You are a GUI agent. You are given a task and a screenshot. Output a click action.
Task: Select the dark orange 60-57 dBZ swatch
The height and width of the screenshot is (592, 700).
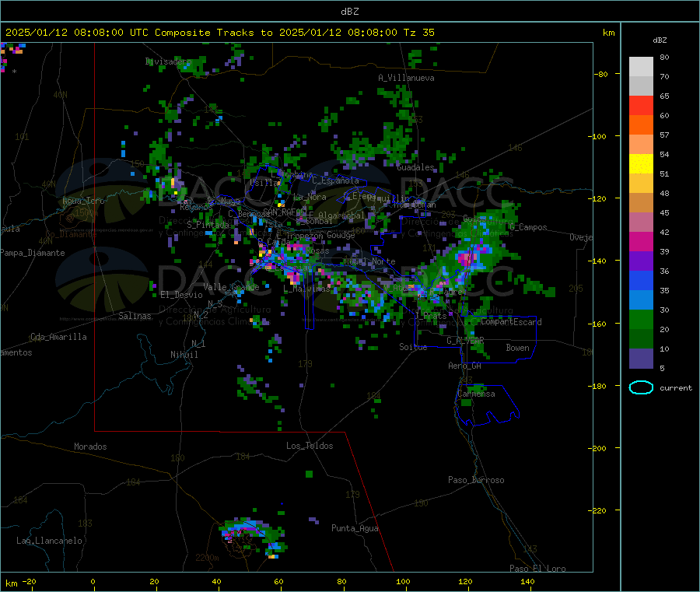[x=641, y=125]
